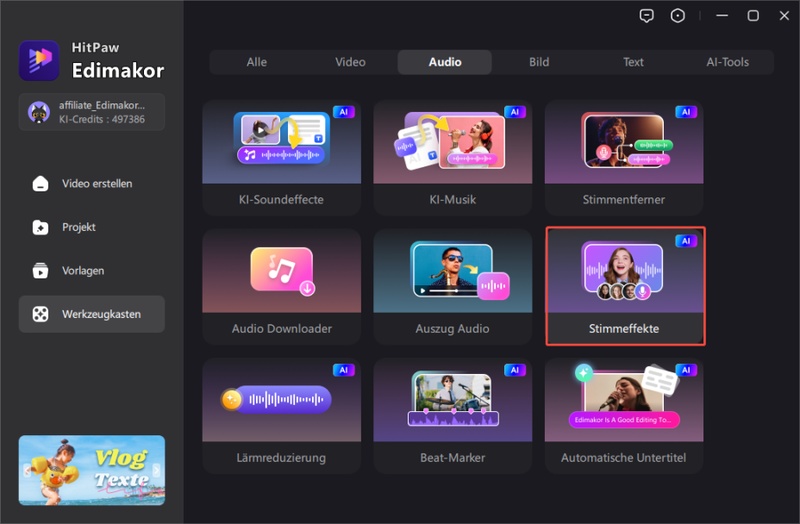This screenshot has height=524, width=800.
Task: Click the AI badge on Lärmreduzierung card
Action: [343, 370]
